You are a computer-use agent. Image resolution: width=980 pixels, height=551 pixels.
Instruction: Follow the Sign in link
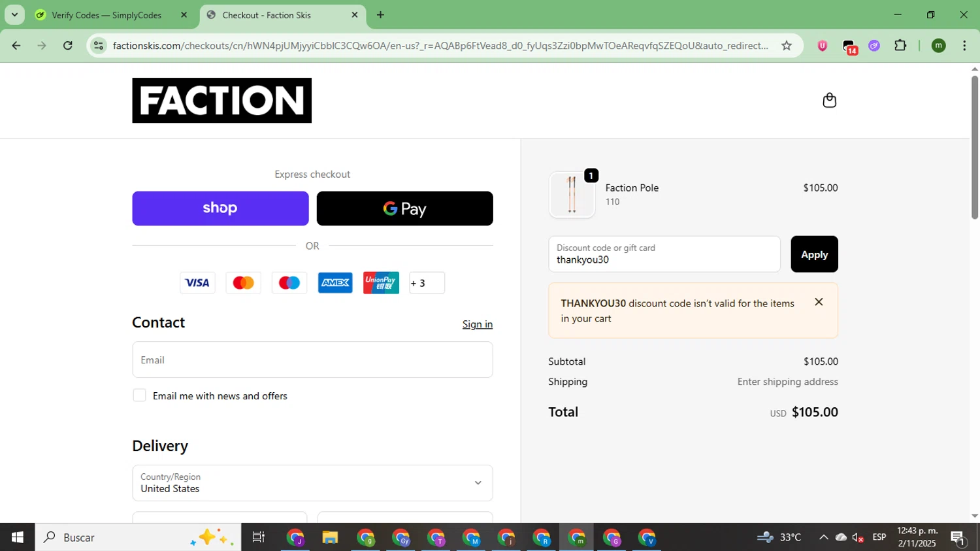(x=478, y=324)
